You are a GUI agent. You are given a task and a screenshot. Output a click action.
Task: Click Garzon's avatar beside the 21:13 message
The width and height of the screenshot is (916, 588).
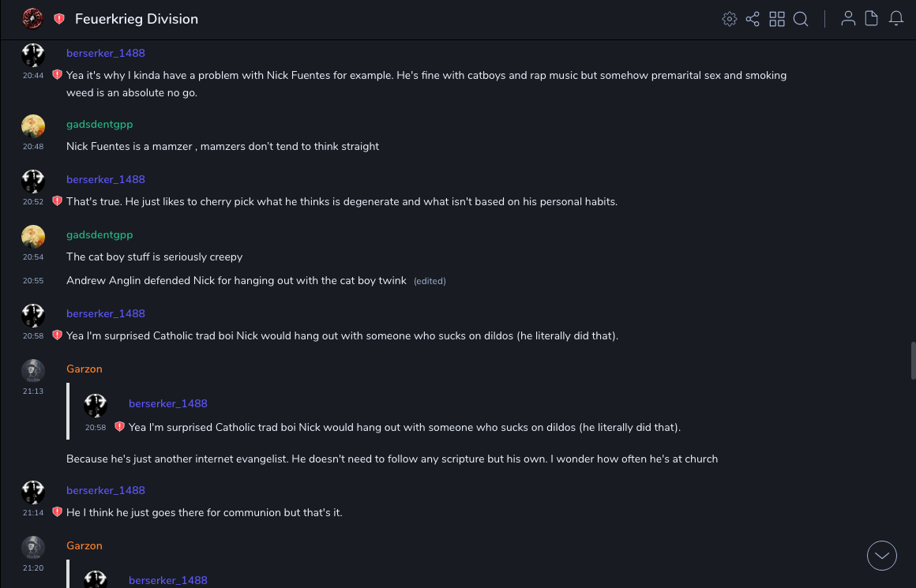(33, 370)
